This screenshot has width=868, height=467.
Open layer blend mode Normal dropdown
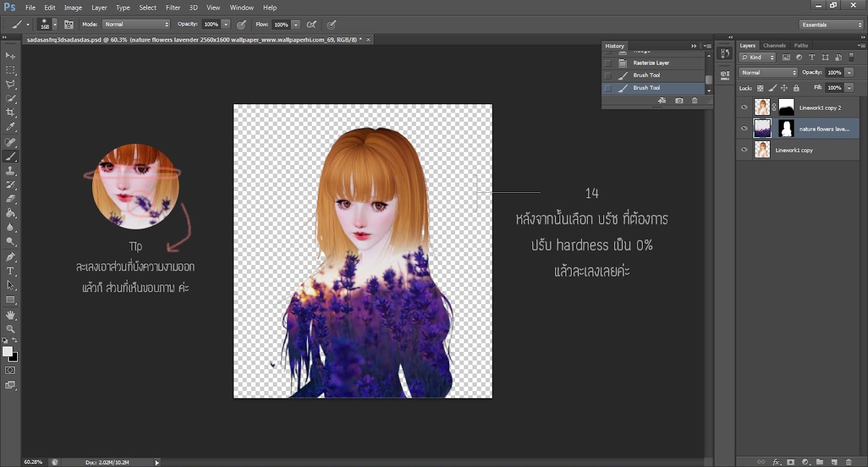(769, 72)
